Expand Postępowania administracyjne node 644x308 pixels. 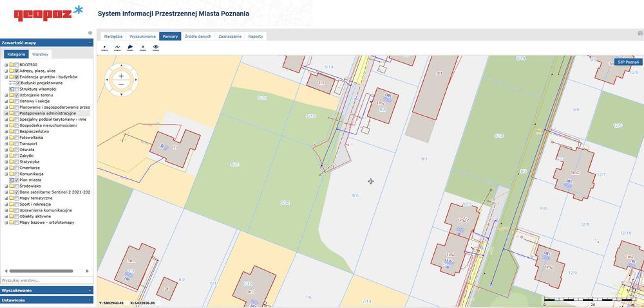(x=6, y=113)
